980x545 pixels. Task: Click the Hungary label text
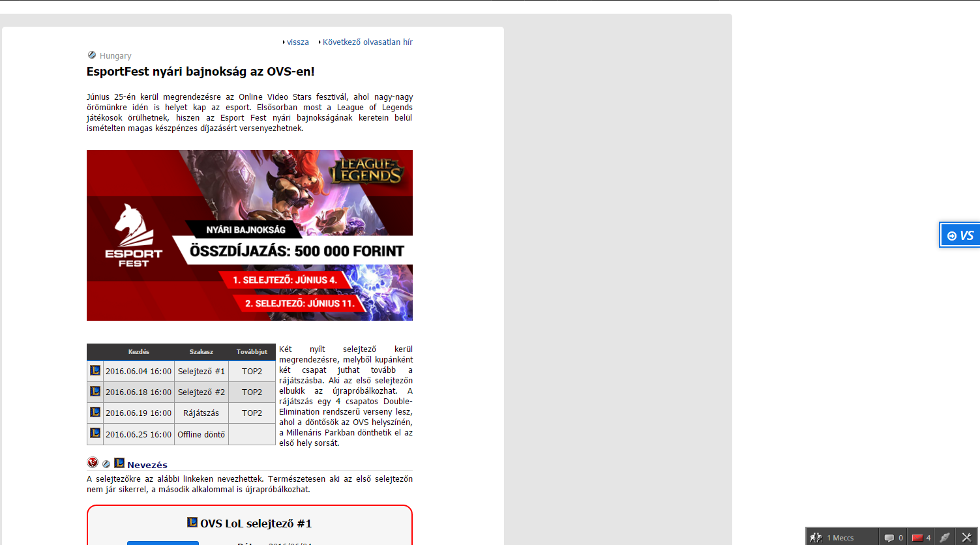coord(115,56)
